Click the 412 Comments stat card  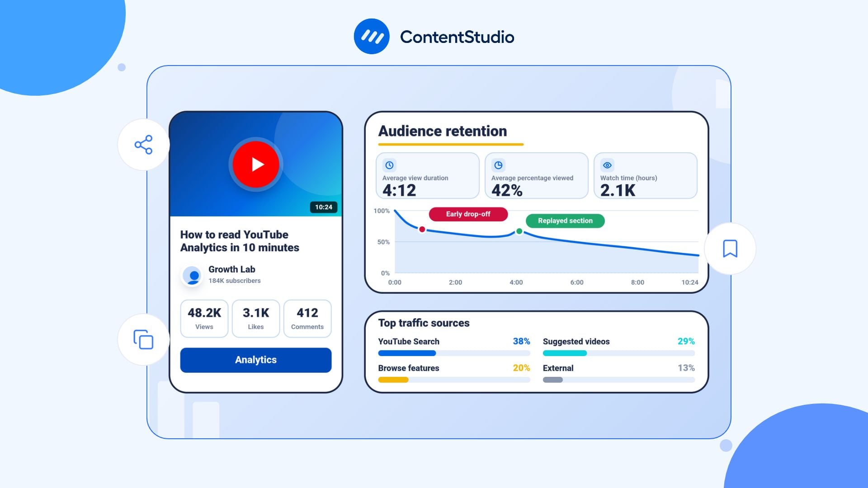tap(307, 319)
